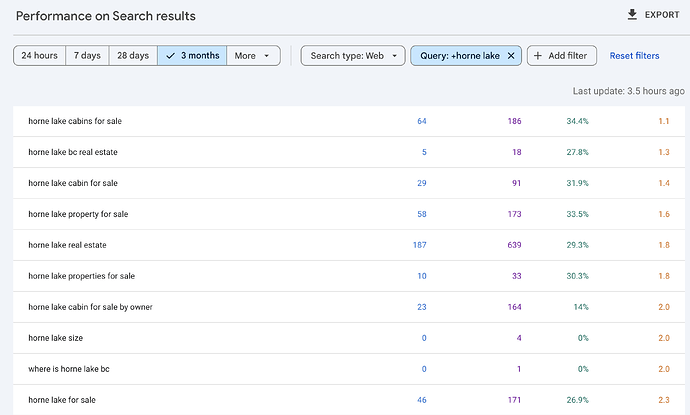Click the horne lake real estate row
The height and width of the screenshot is (415, 690).
coord(67,245)
